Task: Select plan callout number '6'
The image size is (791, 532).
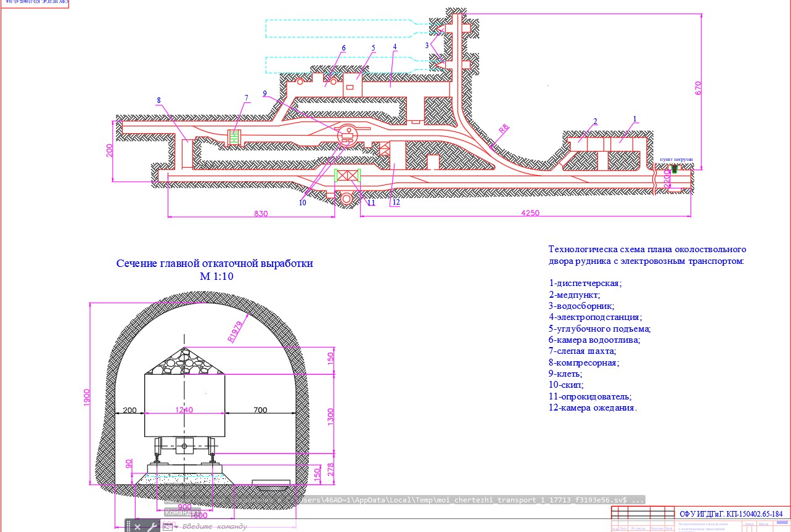Action: pyautogui.click(x=344, y=47)
